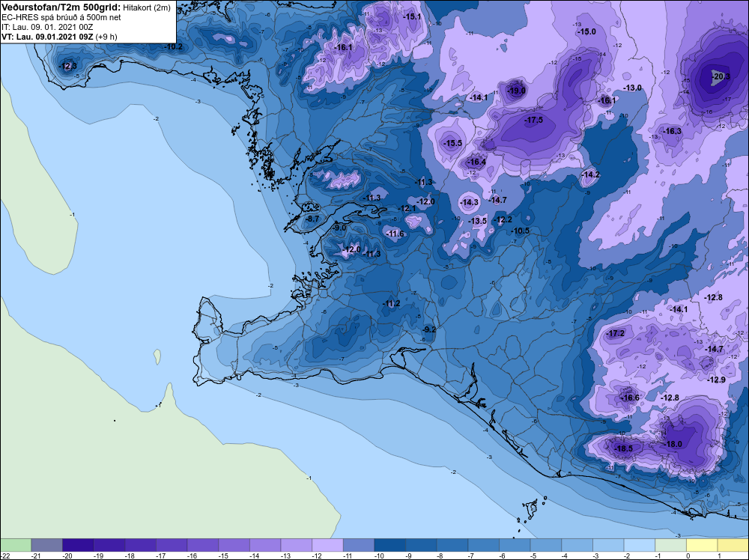
Task: Click the -18.5 temperature label
Action: pyautogui.click(x=623, y=448)
